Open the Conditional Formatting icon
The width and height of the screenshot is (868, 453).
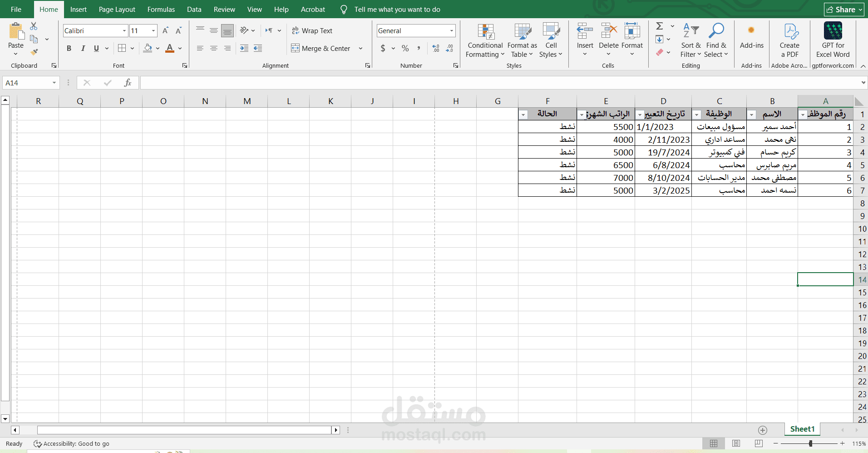tap(486, 31)
